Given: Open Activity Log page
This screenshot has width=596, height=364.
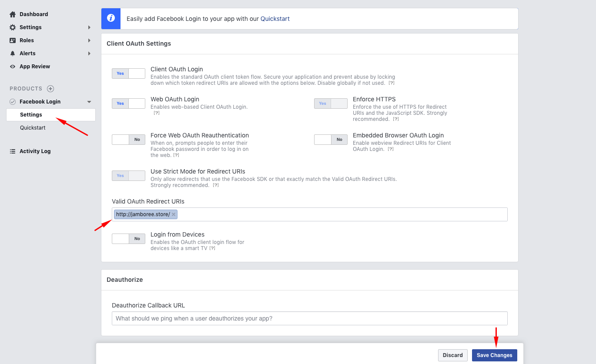Looking at the screenshot, I should point(35,151).
